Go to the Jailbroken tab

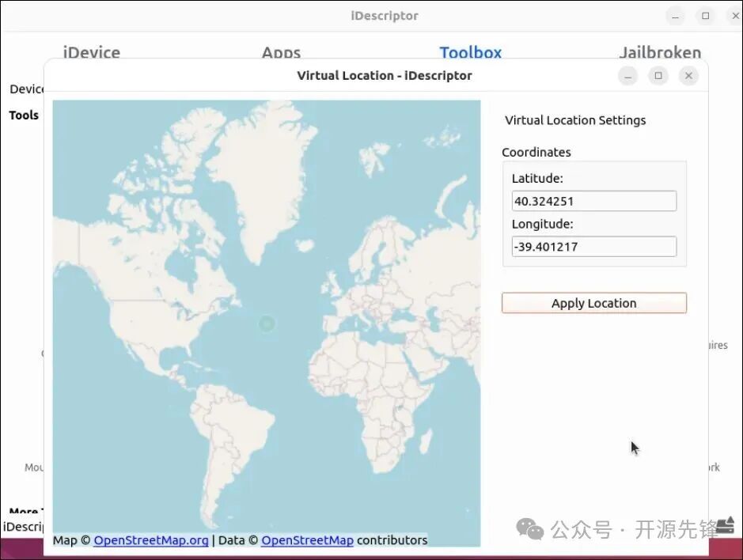point(660,53)
